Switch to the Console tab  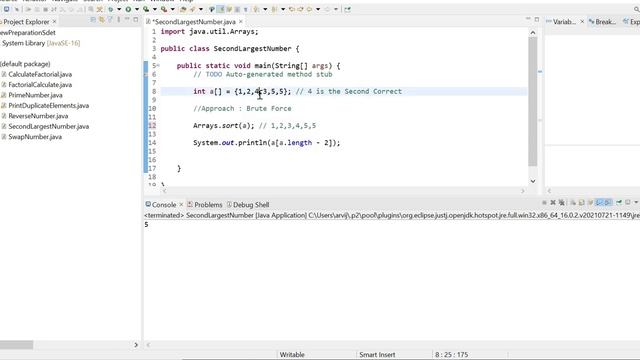pyautogui.click(x=164, y=204)
